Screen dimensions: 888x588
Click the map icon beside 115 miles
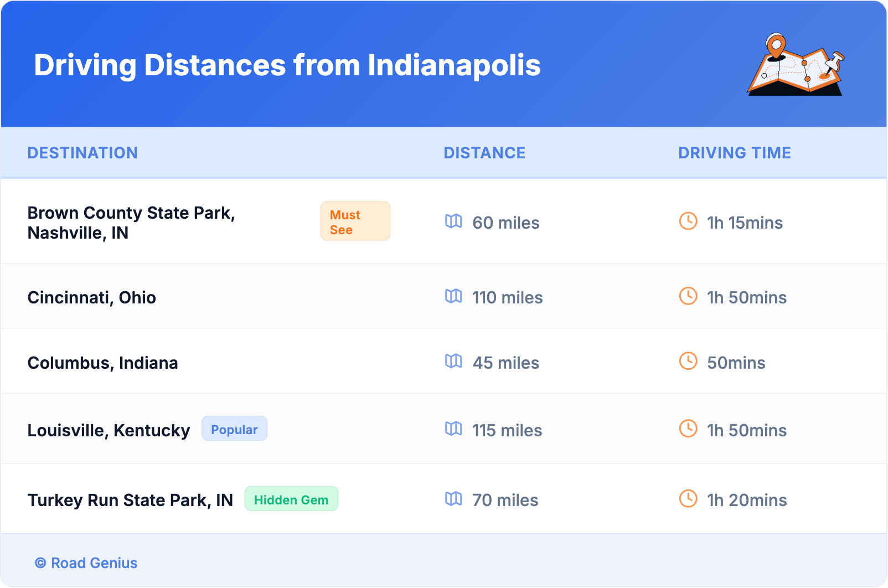tap(453, 429)
